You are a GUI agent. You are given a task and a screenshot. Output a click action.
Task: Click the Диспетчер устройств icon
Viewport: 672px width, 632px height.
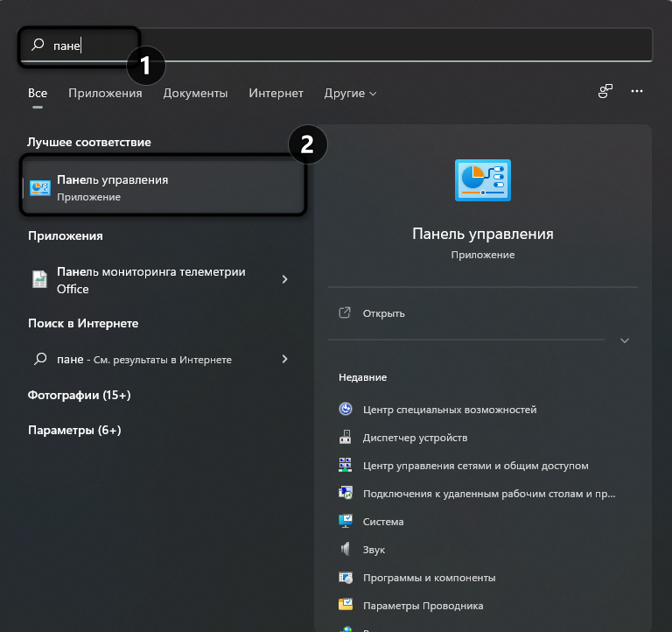tap(346, 437)
